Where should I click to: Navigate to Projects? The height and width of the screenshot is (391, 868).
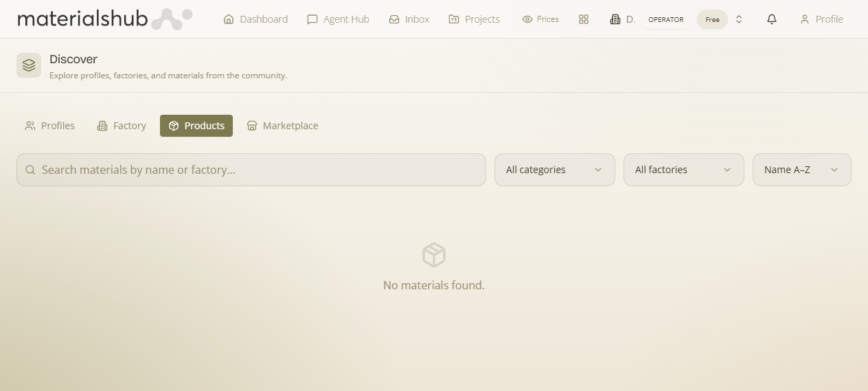474,19
